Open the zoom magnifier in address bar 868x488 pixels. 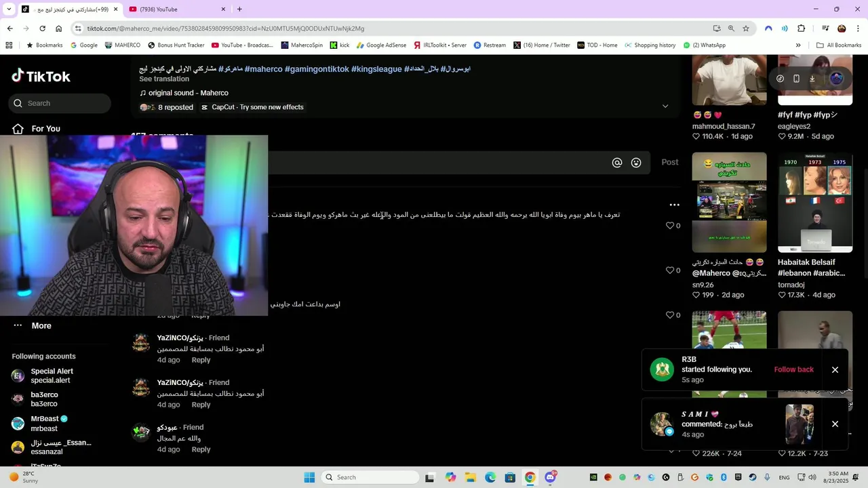tap(731, 28)
